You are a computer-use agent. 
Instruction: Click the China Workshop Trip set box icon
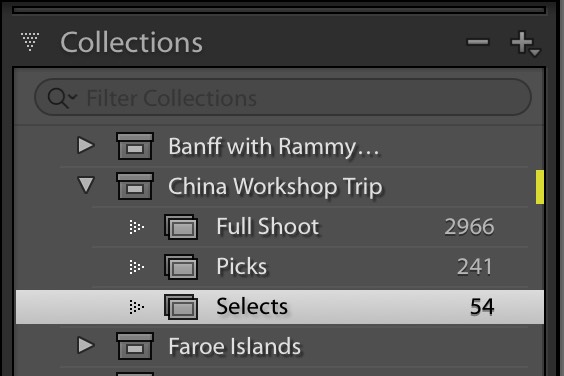click(x=135, y=186)
